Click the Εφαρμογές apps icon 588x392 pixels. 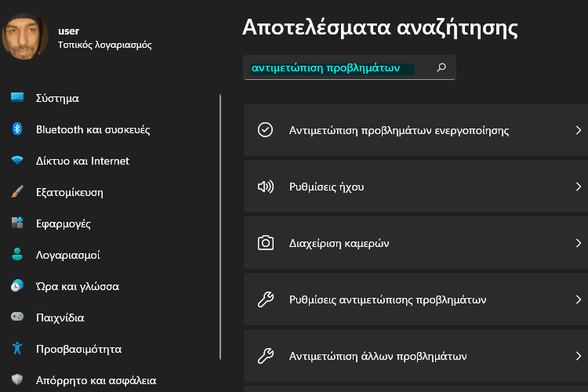(16, 223)
